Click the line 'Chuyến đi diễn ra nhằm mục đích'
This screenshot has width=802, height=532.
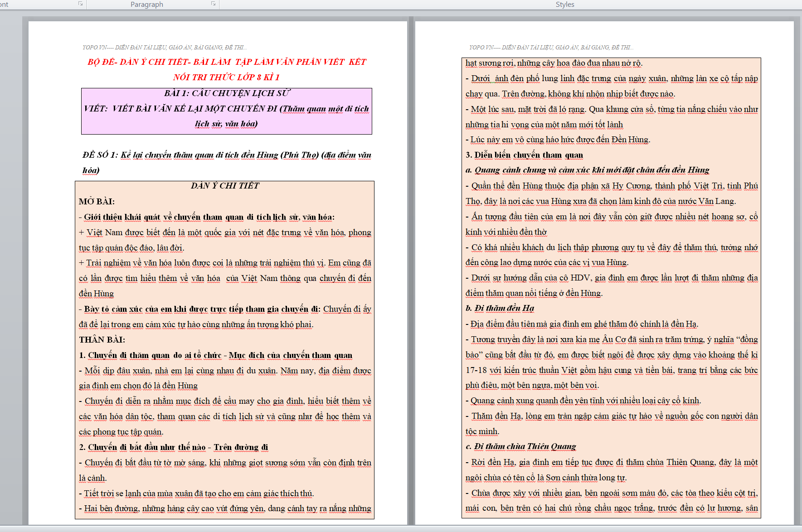pos(225,401)
